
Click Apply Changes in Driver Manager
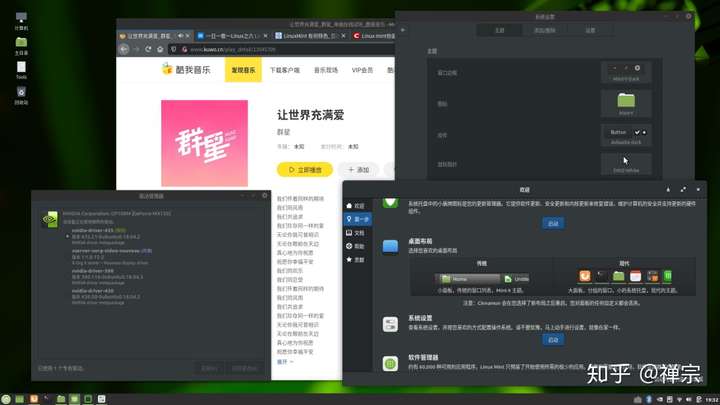point(244,368)
